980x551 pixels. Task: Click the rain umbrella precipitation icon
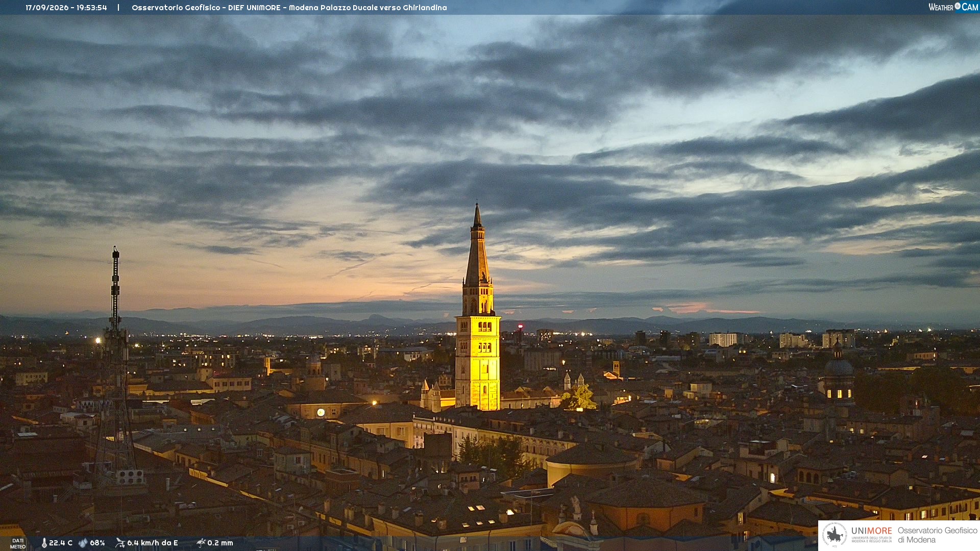(201, 543)
